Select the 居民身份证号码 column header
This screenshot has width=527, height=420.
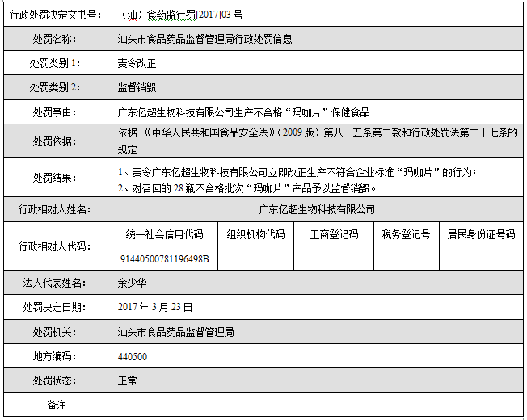click(x=481, y=234)
